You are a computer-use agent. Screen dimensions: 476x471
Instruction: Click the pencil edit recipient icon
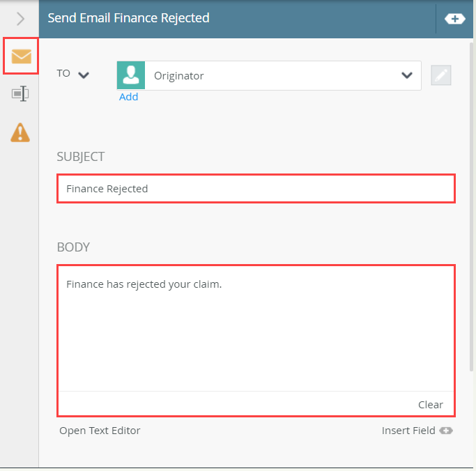click(x=440, y=75)
